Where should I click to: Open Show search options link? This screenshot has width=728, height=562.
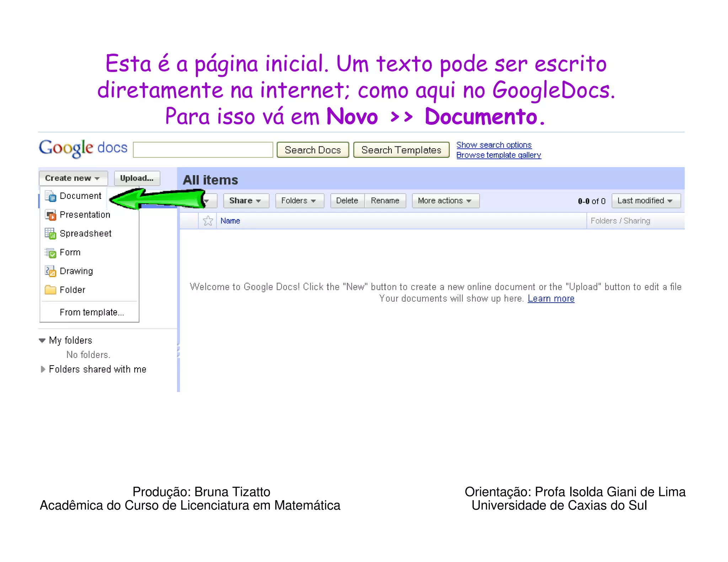point(494,145)
